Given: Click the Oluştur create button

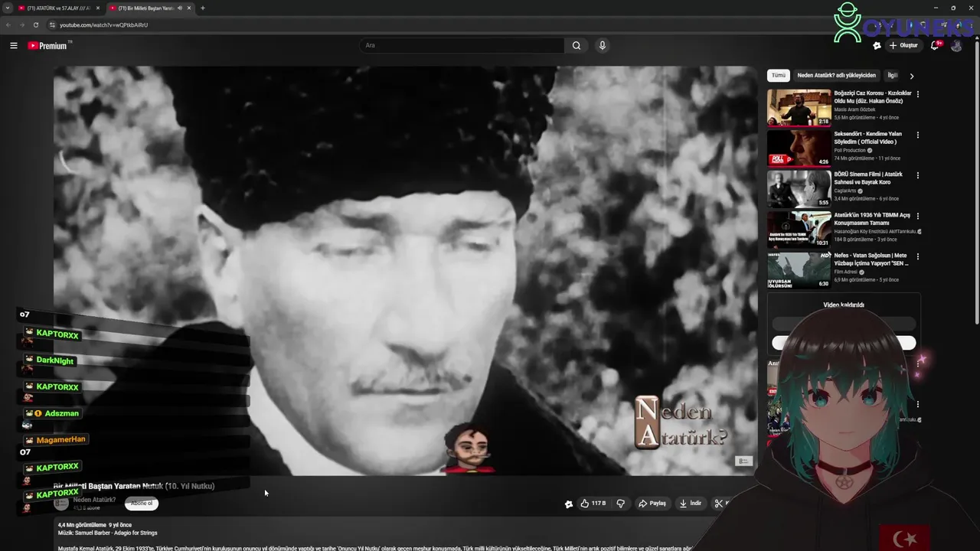Looking at the screenshot, I should point(903,46).
